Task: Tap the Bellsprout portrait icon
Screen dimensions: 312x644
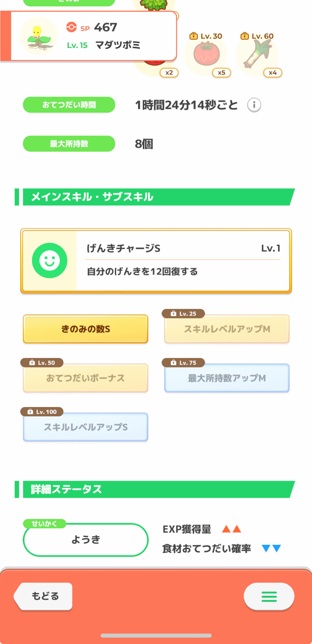Action: pyautogui.click(x=39, y=36)
